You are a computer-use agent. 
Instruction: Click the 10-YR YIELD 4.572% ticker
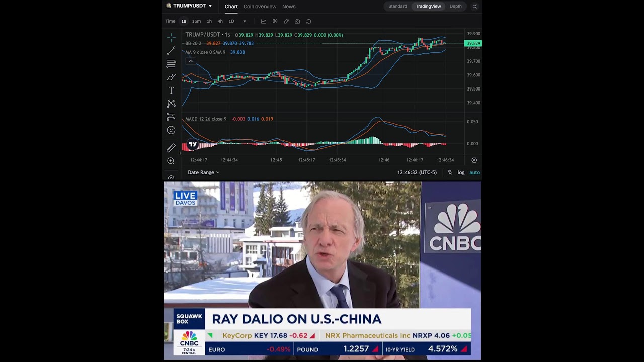pos(427,349)
